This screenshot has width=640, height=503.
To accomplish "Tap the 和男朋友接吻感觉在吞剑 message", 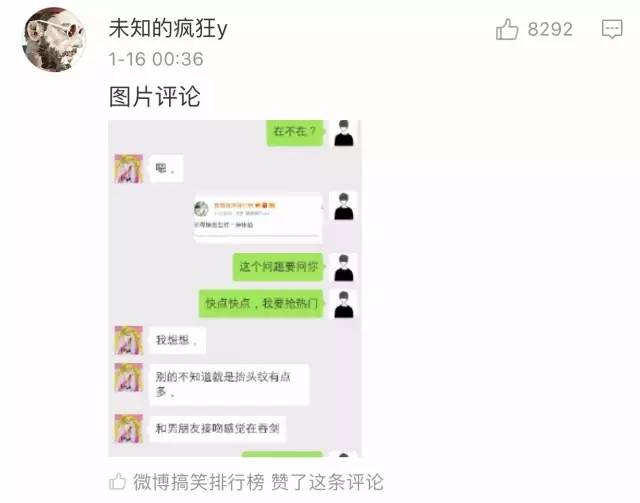I will tap(218, 429).
